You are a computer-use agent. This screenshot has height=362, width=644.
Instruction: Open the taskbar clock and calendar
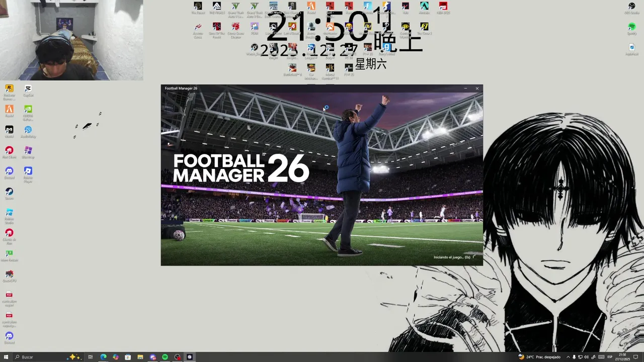[622, 357]
